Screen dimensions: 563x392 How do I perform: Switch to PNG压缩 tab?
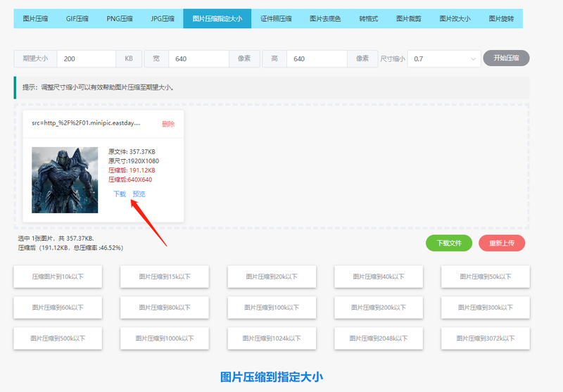tap(120, 19)
